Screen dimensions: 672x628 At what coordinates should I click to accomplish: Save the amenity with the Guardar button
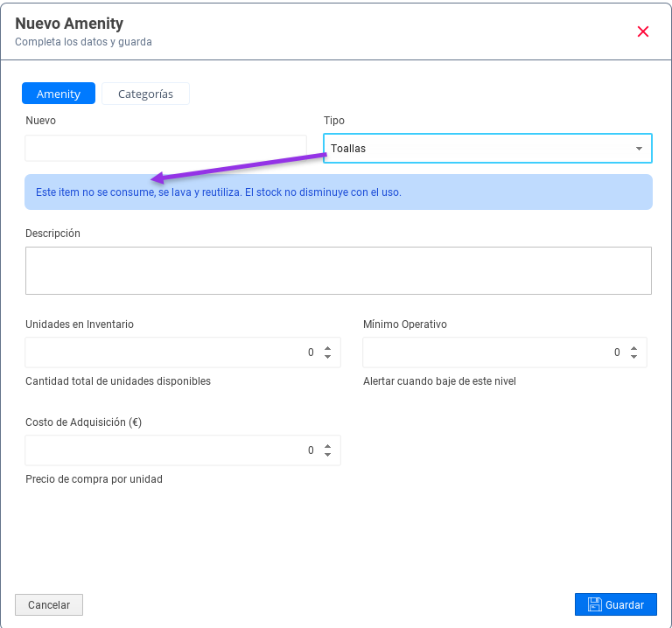615,604
